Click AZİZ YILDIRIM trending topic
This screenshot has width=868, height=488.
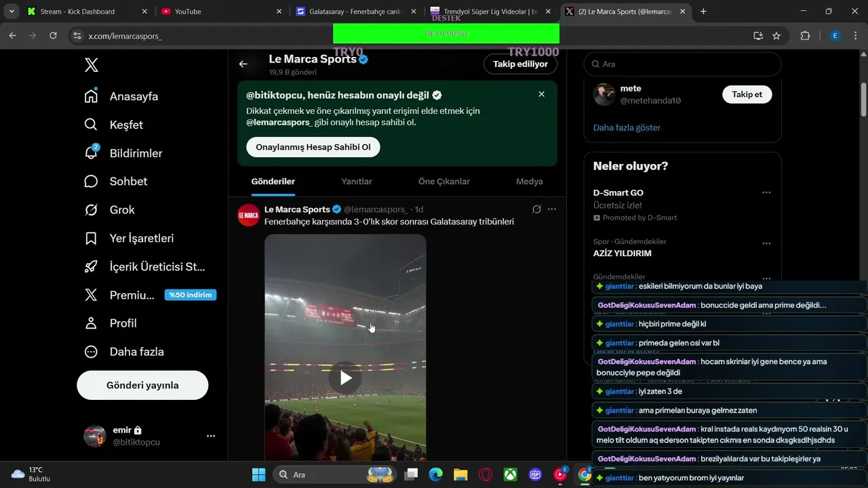point(623,253)
